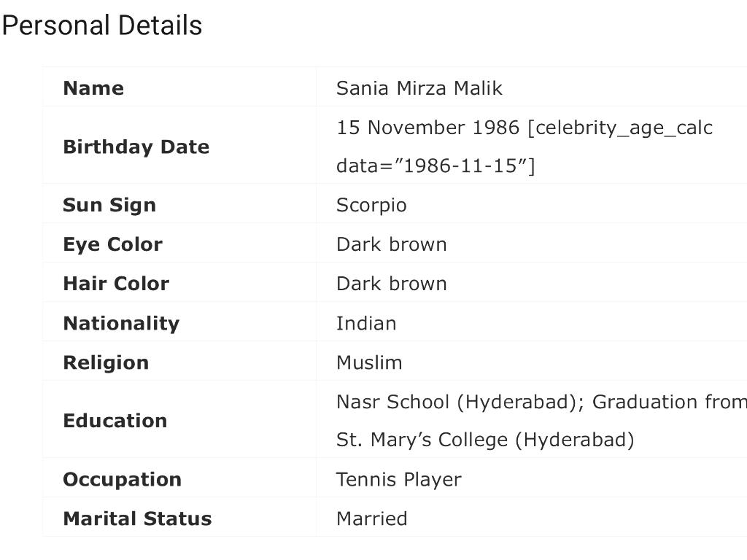The width and height of the screenshot is (747, 560).
Task: Select the Scorpio value cell
Action: coord(371,205)
